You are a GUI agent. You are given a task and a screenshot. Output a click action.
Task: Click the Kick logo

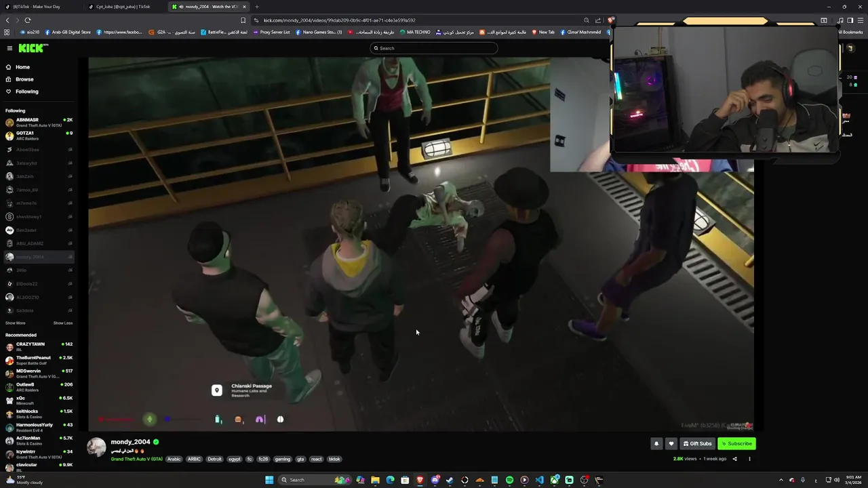(x=33, y=48)
